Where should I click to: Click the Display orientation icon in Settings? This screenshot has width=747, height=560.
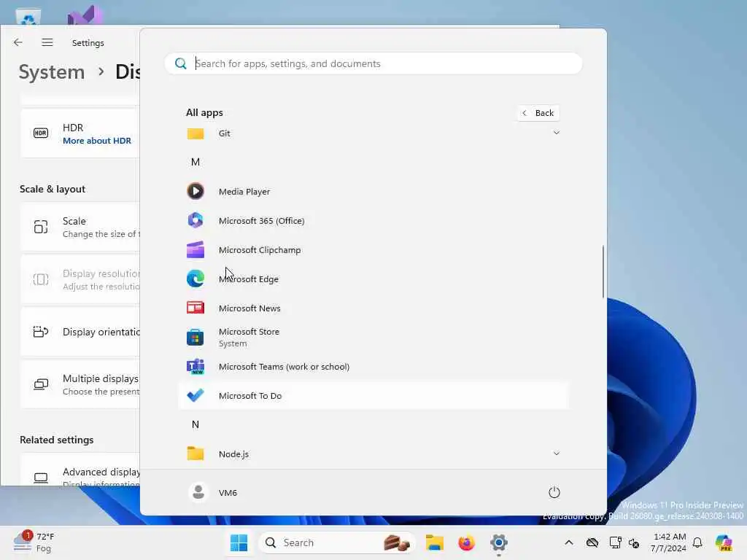click(x=41, y=332)
